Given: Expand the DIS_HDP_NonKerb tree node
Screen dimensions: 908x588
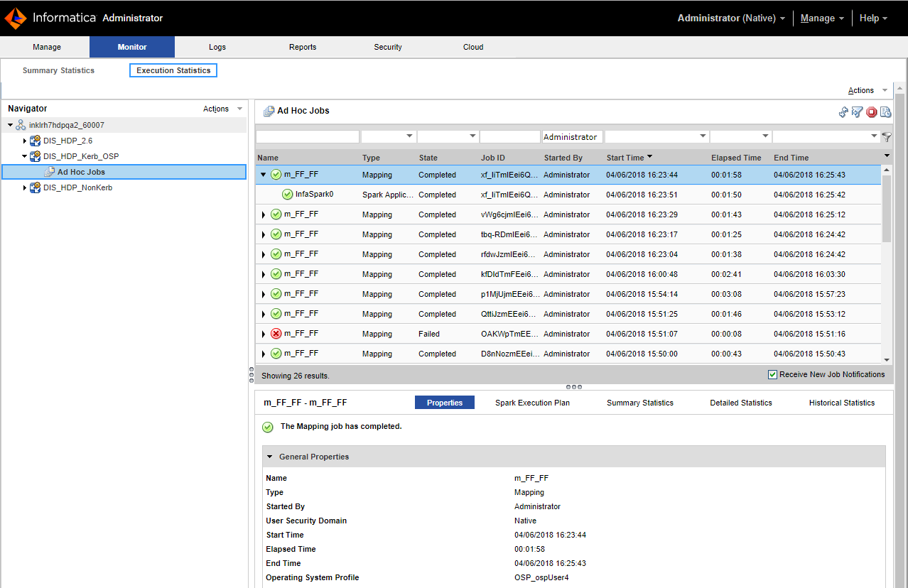Looking at the screenshot, I should tap(25, 187).
